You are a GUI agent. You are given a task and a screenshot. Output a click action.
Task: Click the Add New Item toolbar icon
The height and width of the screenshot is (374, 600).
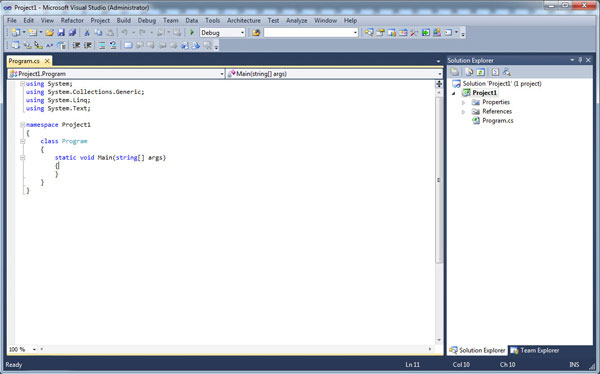(33, 33)
